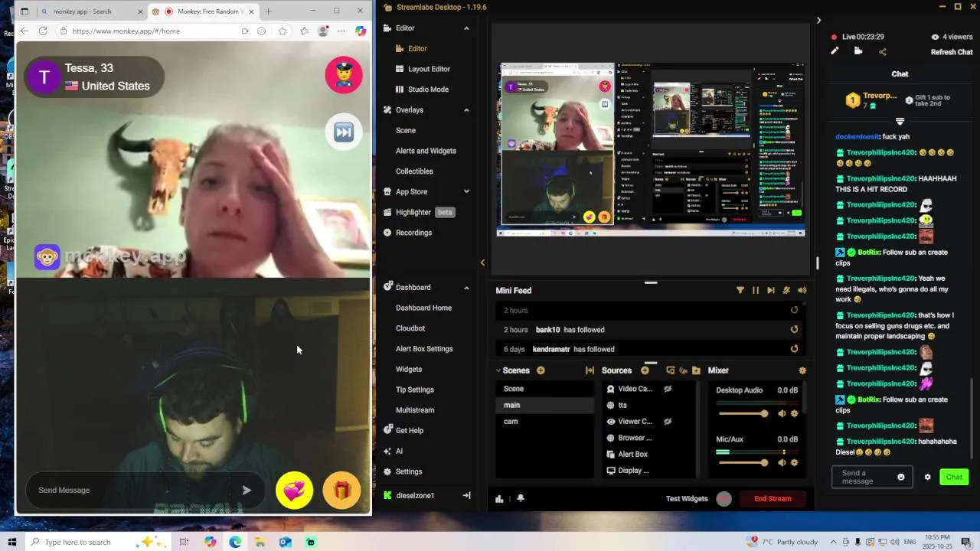980x551 pixels.
Task: Open the Cloudbot page
Action: pos(410,328)
